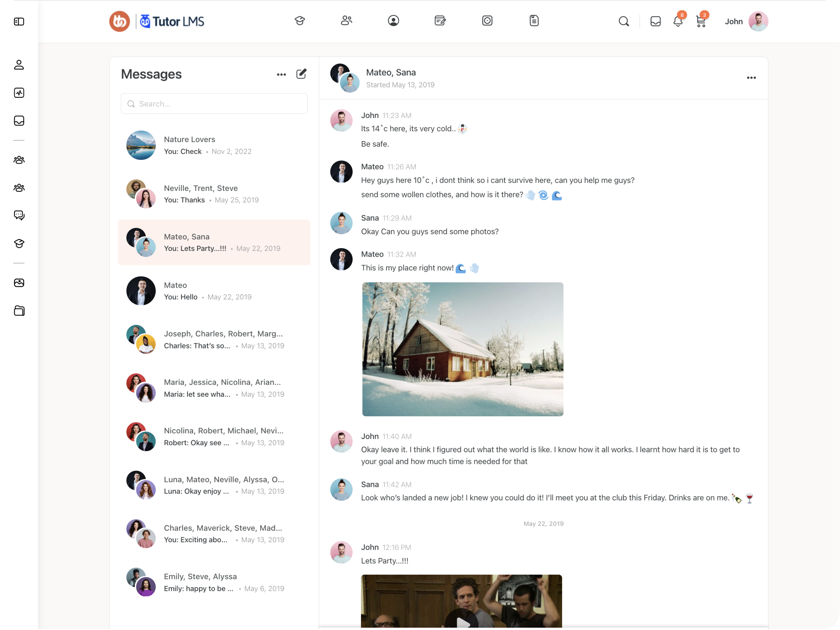The image size is (840, 630).
Task: Open the courses (graduation cap) icon in navbar
Action: click(x=300, y=21)
